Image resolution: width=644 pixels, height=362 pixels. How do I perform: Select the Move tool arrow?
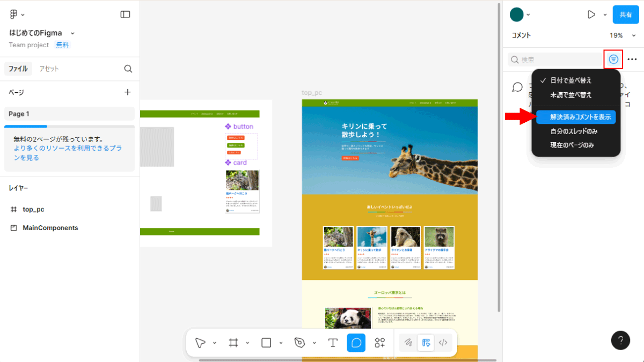click(x=201, y=343)
